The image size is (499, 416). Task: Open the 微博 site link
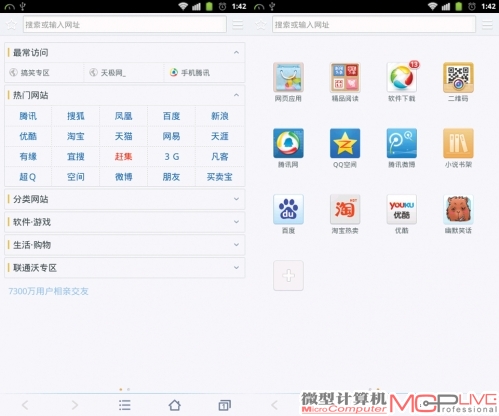coord(123,177)
